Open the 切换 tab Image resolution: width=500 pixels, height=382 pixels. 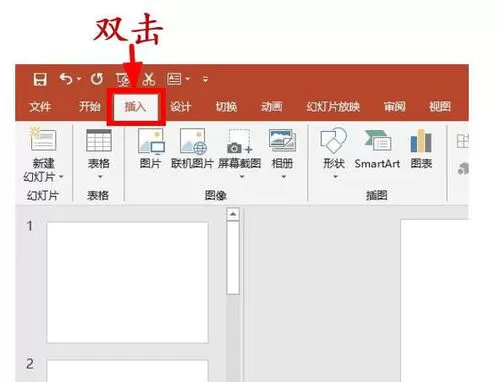pos(226,107)
